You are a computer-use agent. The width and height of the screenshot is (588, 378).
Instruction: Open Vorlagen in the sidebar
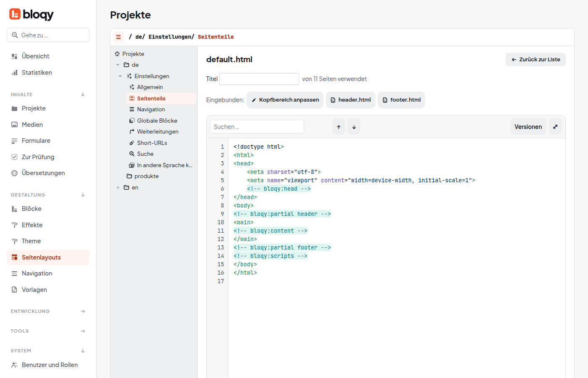[x=48, y=290]
